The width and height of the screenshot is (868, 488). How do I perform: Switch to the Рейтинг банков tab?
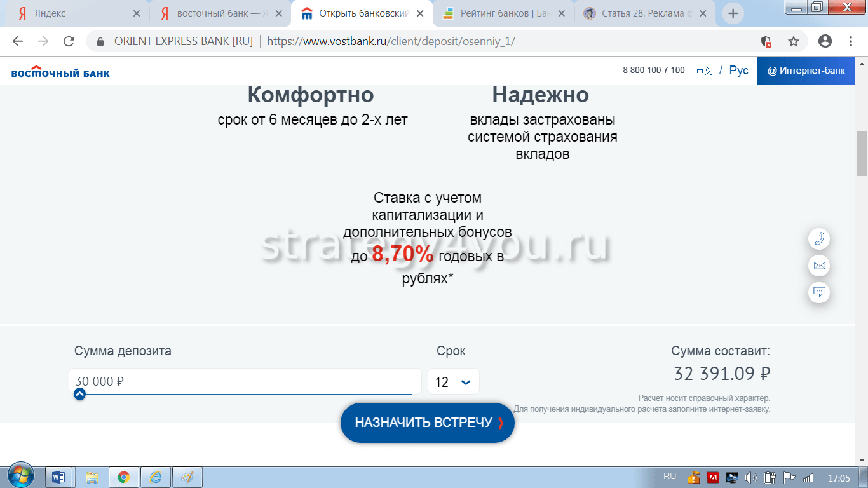click(x=502, y=13)
